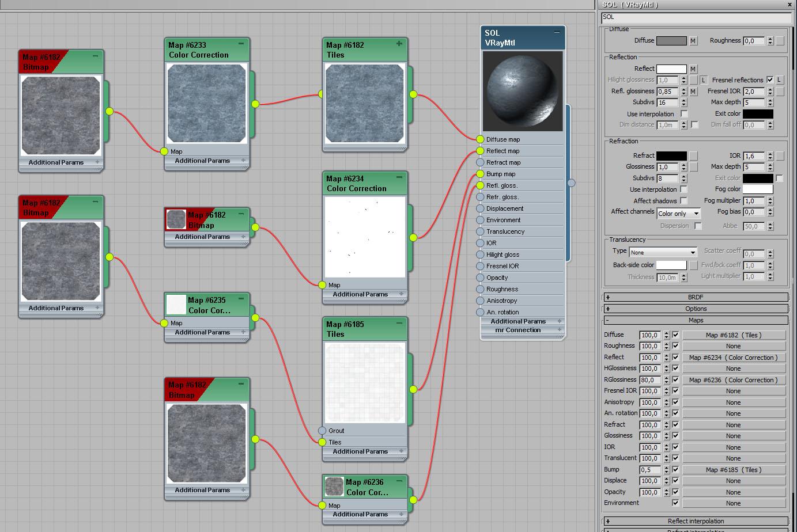Screen dimensions: 797x532
Task: Click the Refract black color swatch
Action: tap(671, 156)
